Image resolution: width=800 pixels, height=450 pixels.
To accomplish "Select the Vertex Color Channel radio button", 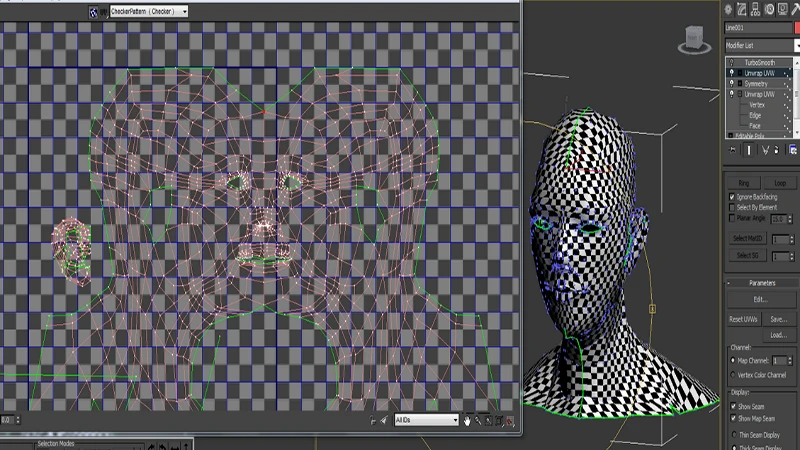I will click(x=732, y=375).
